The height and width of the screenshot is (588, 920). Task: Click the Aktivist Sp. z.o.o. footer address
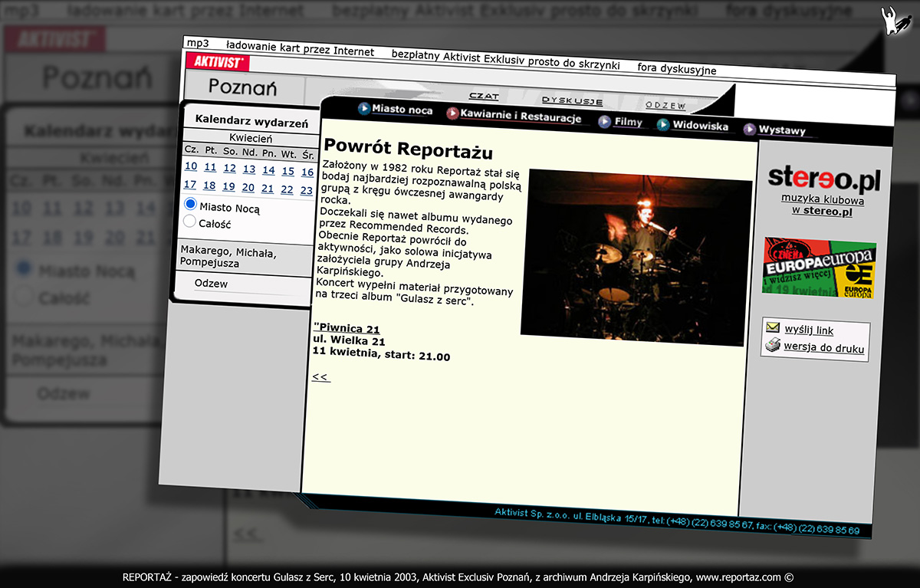click(x=677, y=521)
